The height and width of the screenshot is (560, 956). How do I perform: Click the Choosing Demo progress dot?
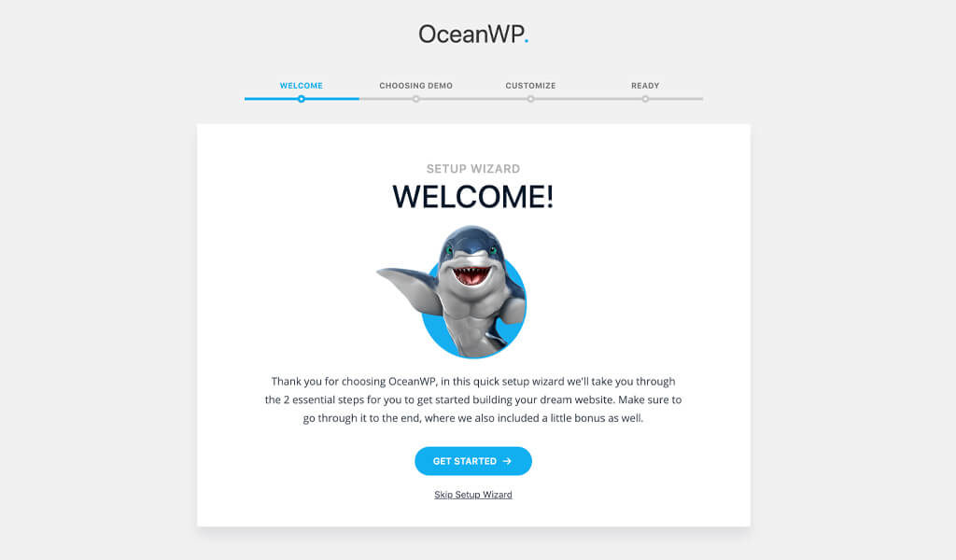pos(415,99)
